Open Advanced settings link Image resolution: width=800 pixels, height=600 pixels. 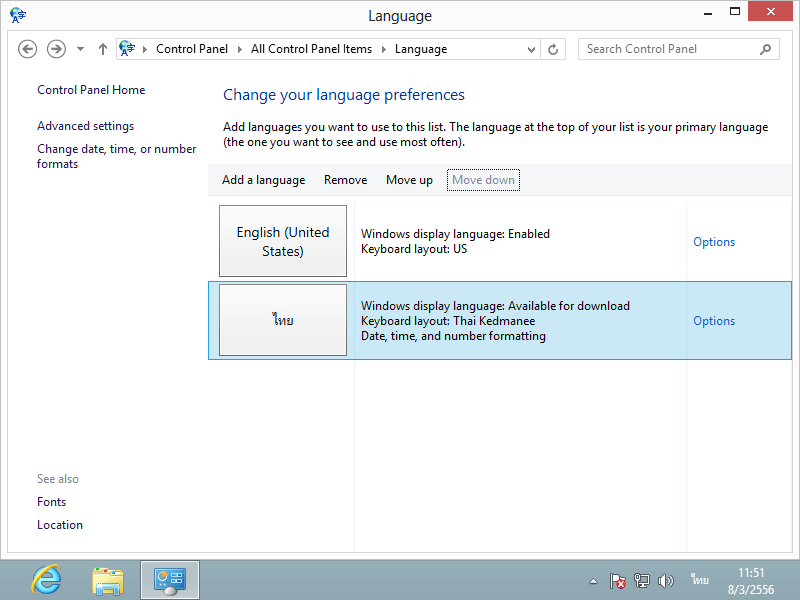click(x=86, y=126)
